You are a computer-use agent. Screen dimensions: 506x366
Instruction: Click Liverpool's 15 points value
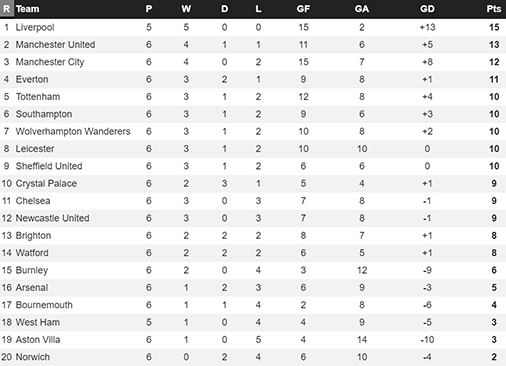(494, 27)
